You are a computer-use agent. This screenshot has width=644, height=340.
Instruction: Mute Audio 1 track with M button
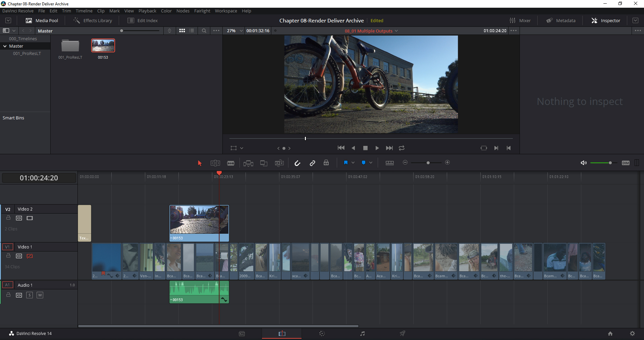pos(40,295)
